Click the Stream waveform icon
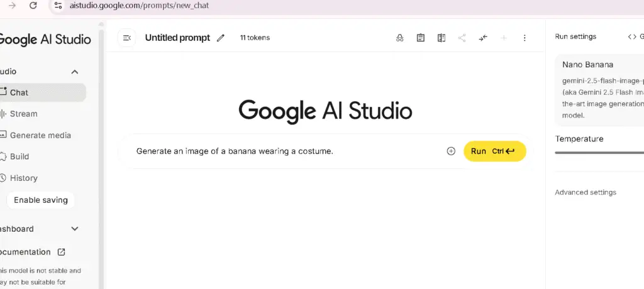 [x=3, y=114]
